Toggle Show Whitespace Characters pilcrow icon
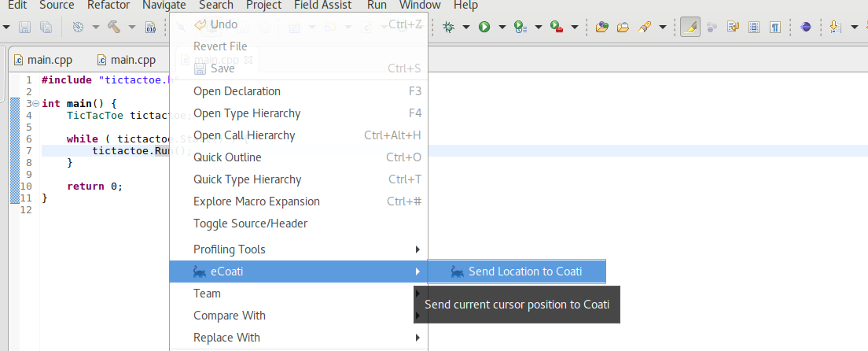 pos(775,27)
